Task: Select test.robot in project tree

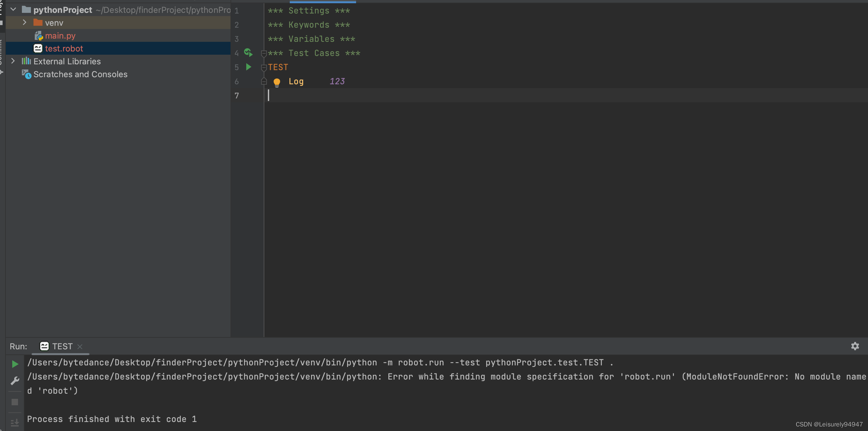Action: coord(64,49)
